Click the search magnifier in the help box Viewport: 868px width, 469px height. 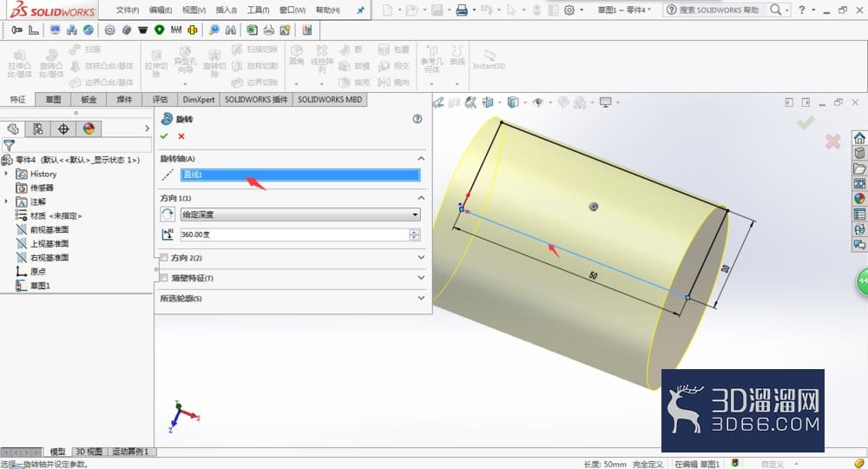pyautogui.click(x=775, y=10)
